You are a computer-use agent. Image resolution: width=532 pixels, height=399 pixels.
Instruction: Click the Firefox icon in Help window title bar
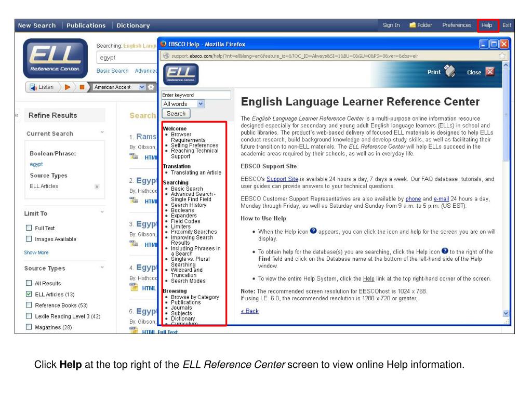tap(164, 44)
